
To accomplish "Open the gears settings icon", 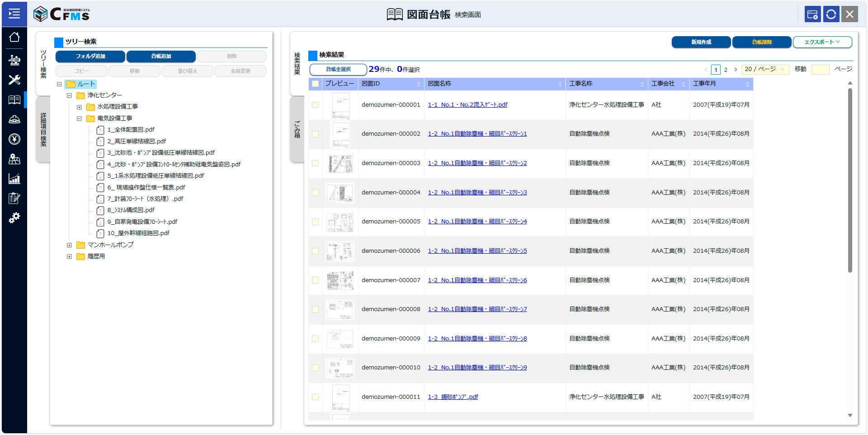I will pos(14,218).
